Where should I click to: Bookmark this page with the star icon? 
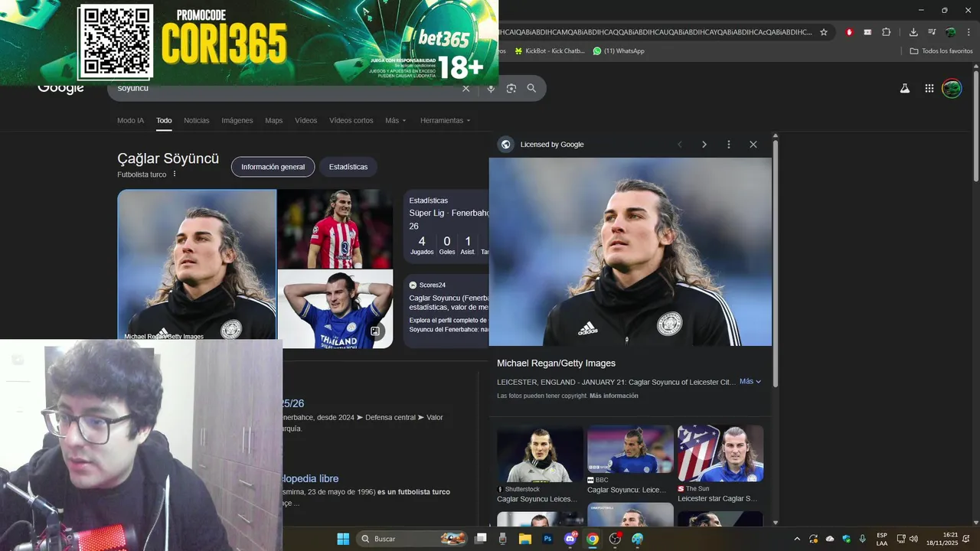point(824,32)
